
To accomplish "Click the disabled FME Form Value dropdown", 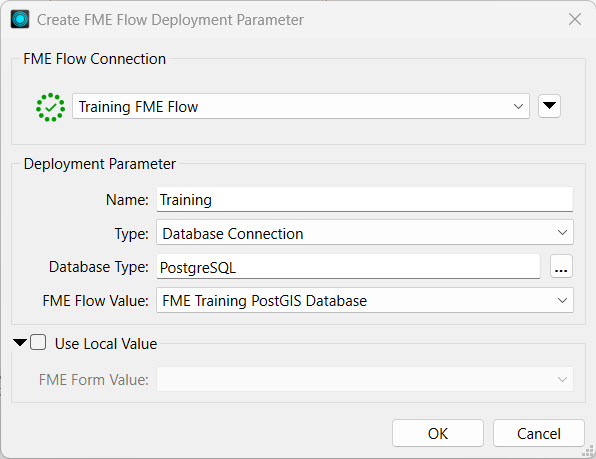I will [x=365, y=379].
